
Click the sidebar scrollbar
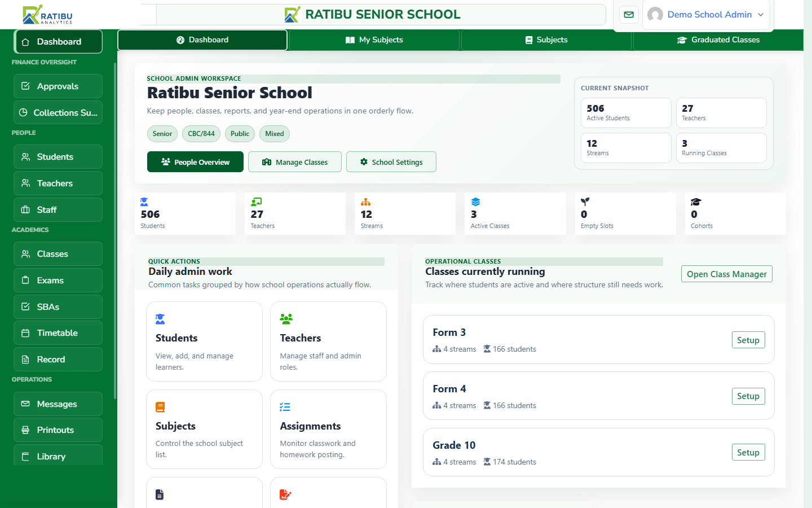point(115,230)
